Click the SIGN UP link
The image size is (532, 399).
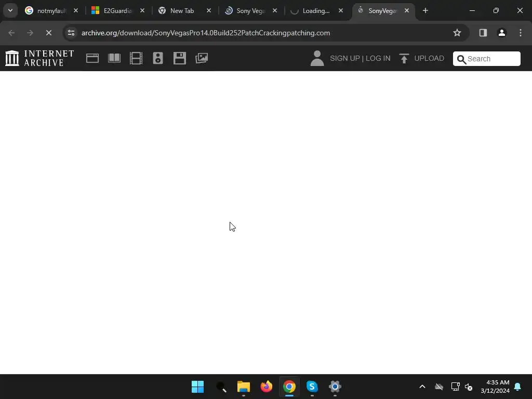pos(345,58)
